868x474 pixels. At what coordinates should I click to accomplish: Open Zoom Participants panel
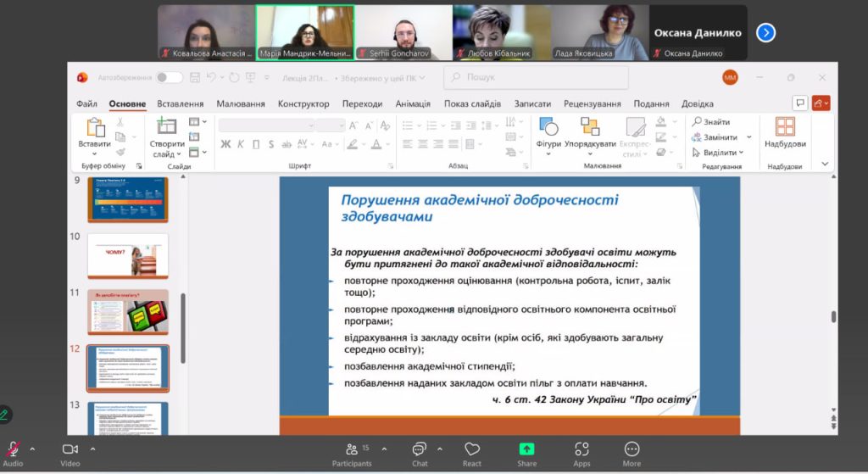[x=352, y=449]
